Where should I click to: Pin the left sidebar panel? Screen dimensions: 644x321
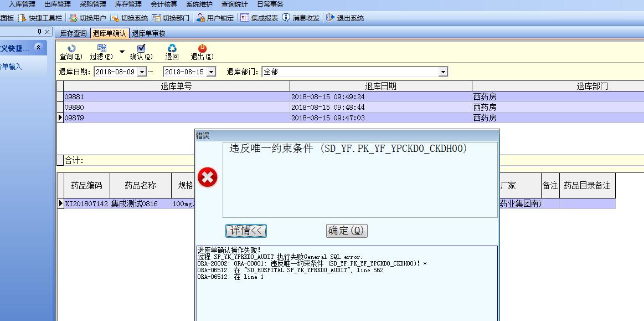(40, 32)
